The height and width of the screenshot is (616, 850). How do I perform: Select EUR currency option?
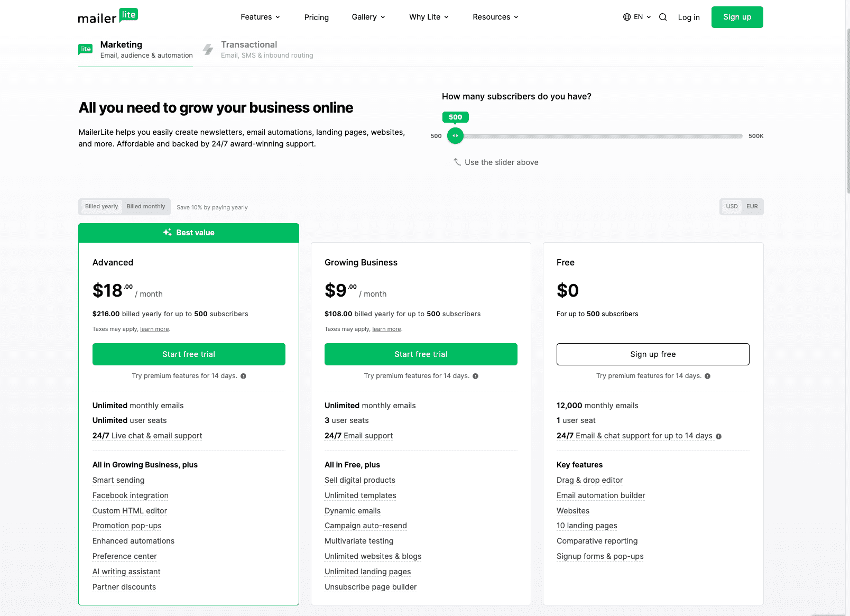[752, 207]
